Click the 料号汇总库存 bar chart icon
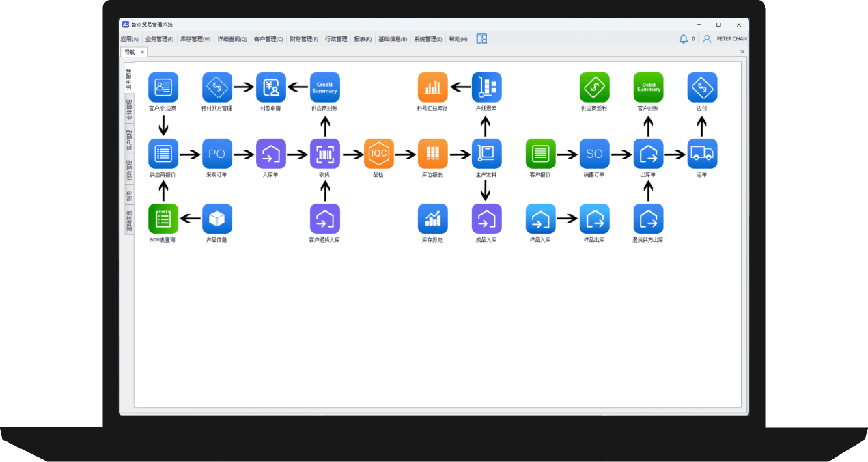This screenshot has width=868, height=462. 432,87
